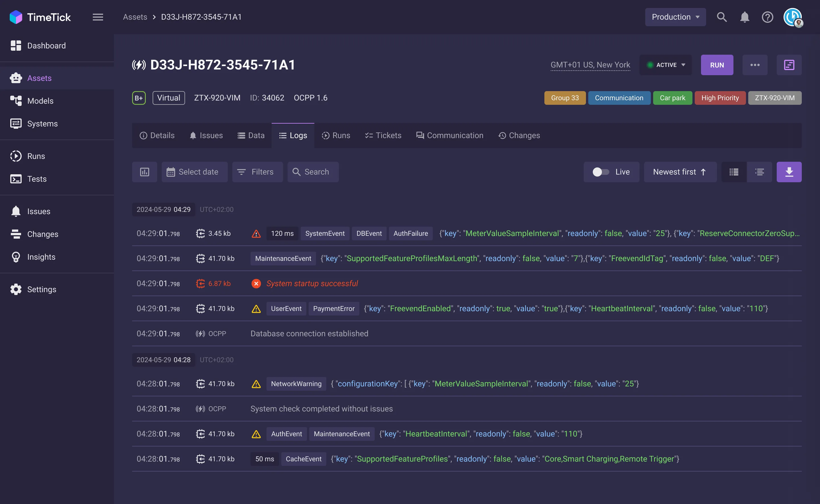
Task: Open the Filters menu
Action: click(x=257, y=172)
